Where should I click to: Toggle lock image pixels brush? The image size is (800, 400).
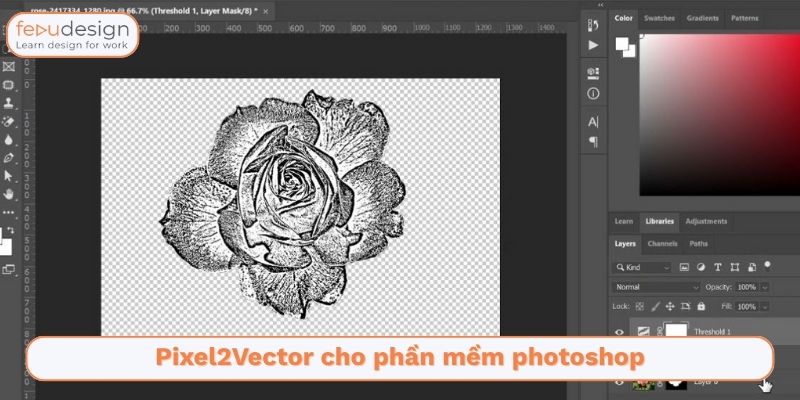click(x=656, y=307)
